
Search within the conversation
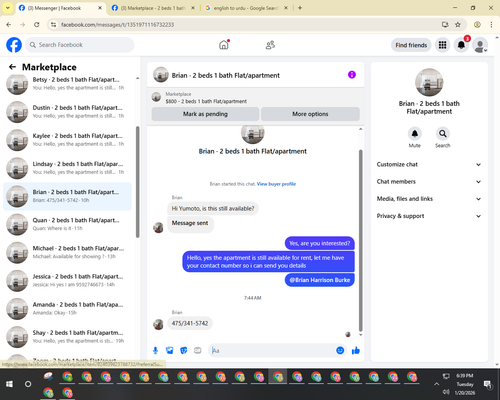click(443, 134)
